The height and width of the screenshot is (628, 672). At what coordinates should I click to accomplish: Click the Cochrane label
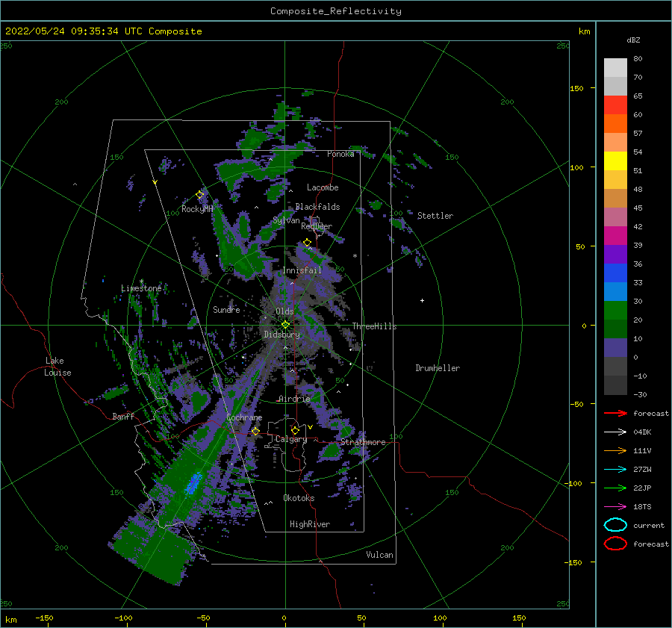point(244,417)
